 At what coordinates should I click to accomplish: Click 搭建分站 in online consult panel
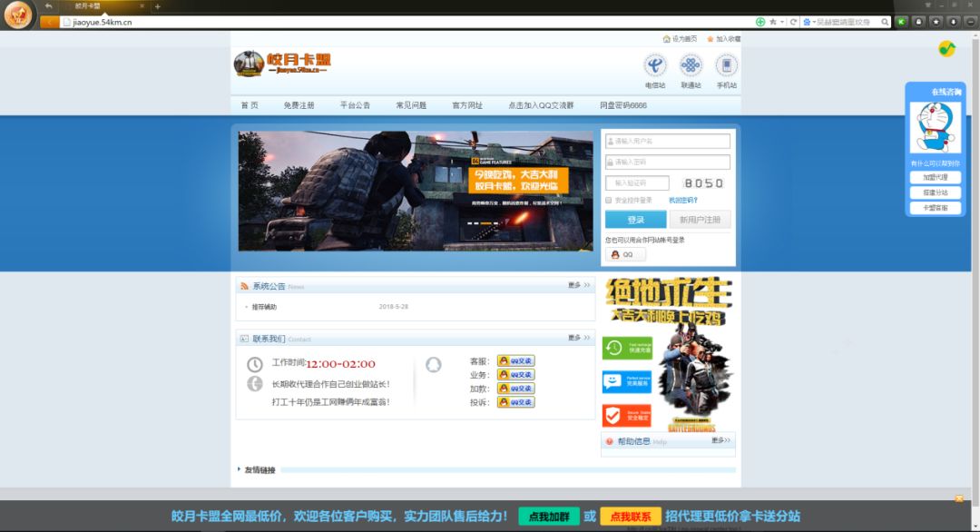935,192
